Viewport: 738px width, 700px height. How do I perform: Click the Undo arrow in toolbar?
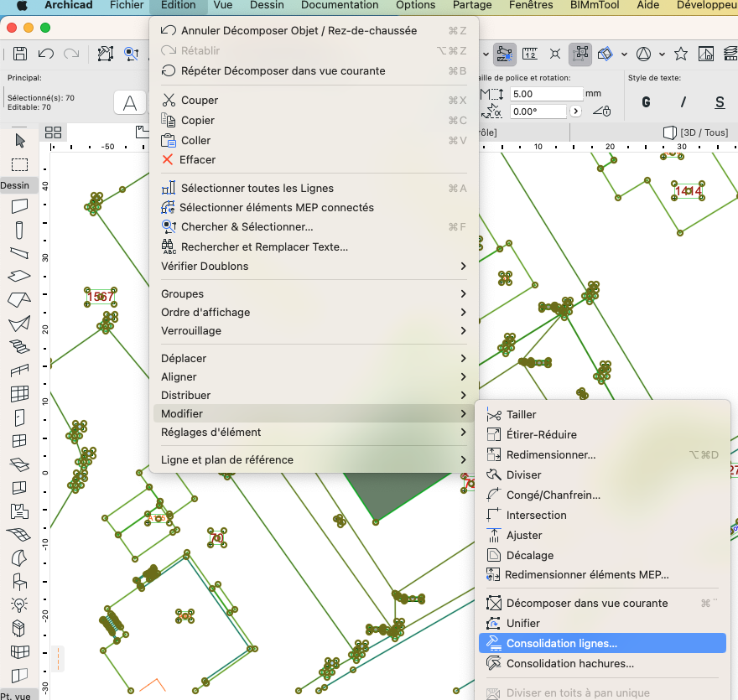coord(45,54)
